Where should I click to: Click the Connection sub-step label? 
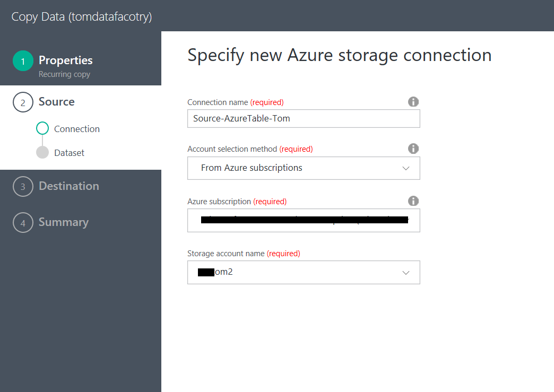[76, 129]
